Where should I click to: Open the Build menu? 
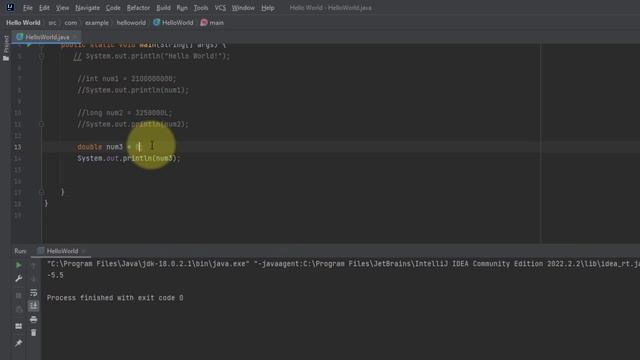[x=164, y=8]
